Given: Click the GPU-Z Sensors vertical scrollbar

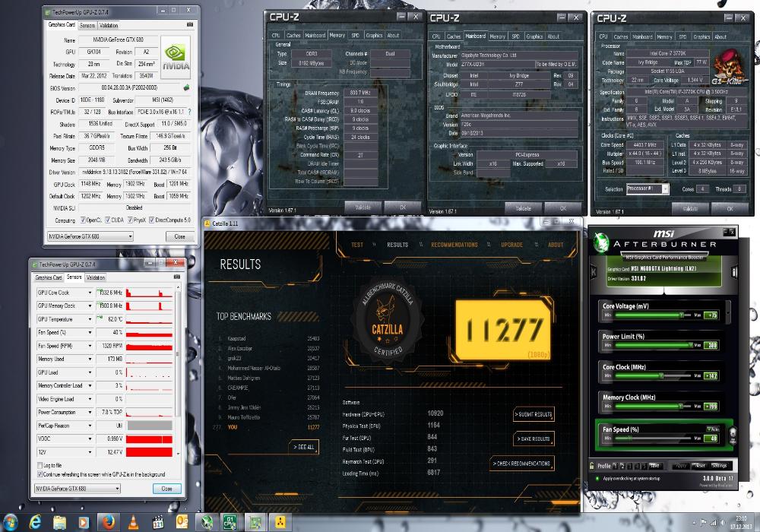Looking at the screenshot, I should point(177,371).
